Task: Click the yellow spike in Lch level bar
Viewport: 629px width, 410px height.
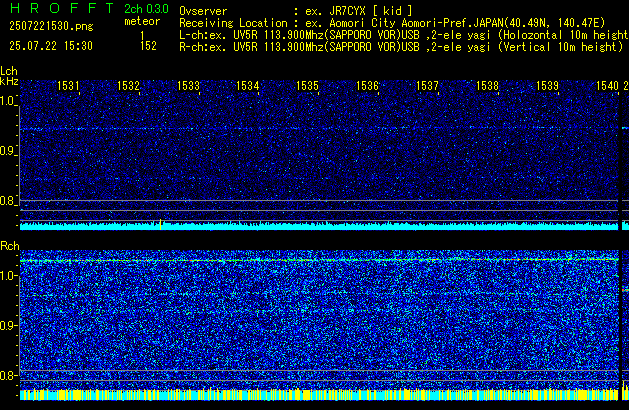Action: (160, 224)
